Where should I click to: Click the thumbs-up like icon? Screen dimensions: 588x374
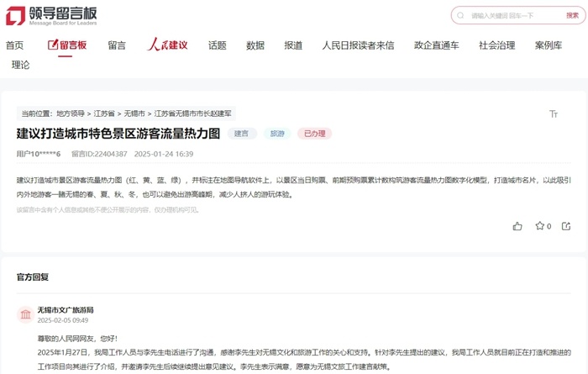click(517, 226)
